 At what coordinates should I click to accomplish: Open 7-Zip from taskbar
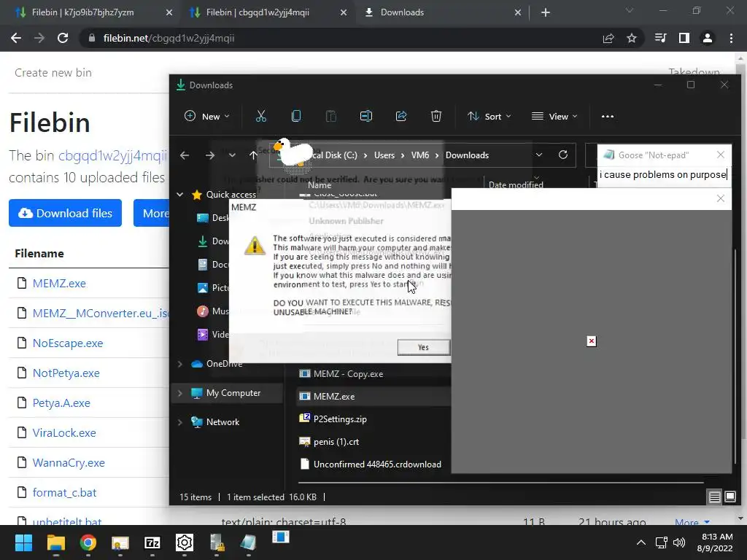pos(152,542)
